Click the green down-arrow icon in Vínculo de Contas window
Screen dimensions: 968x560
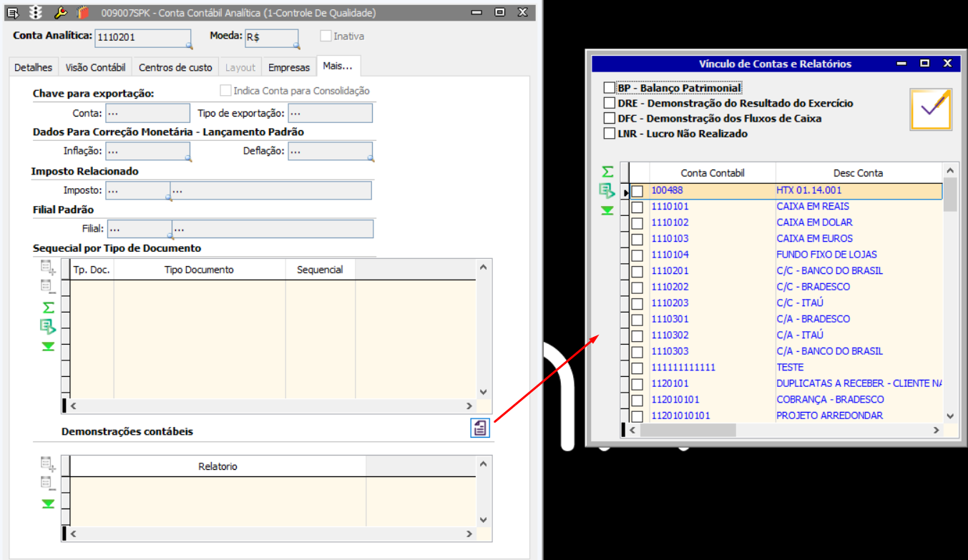click(607, 210)
